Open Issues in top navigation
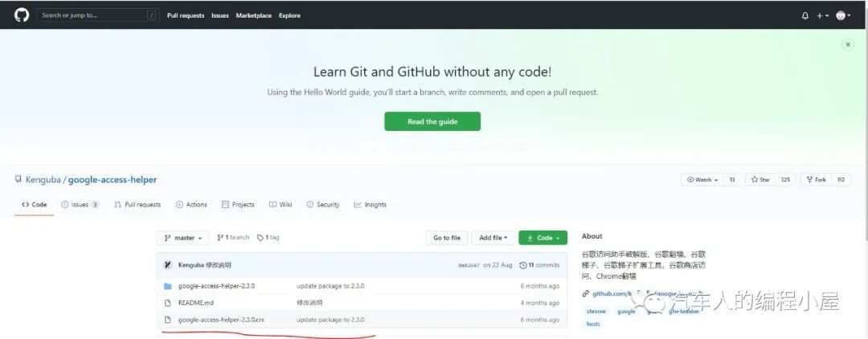868x339 pixels. [x=219, y=15]
